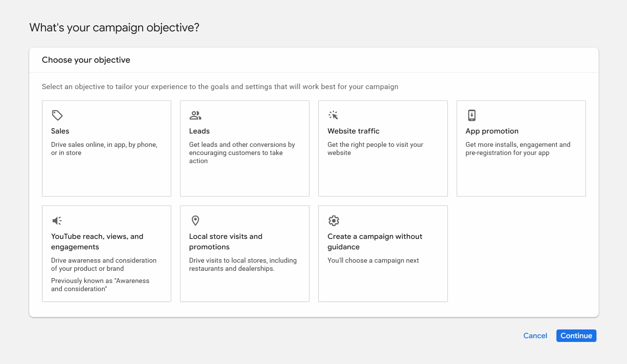
Task: Click 'Get the right people to visit your website' text
Action: coord(375,149)
